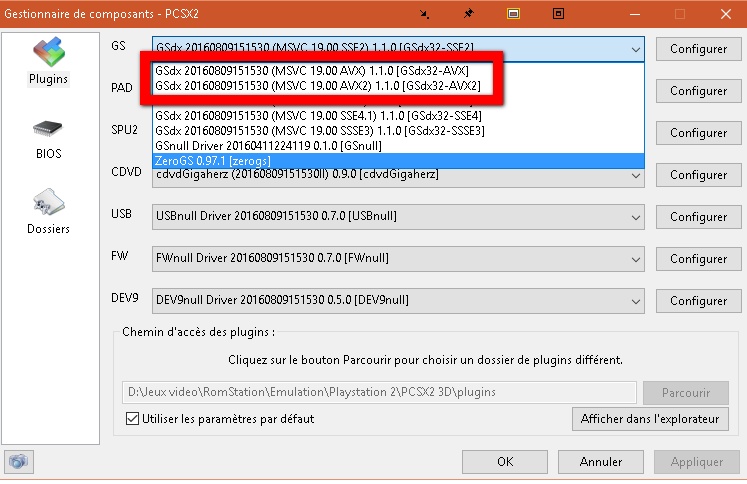Choose GSdx SSSE3 plugin entry
Screen dimensions: 747x484
[x=398, y=131]
